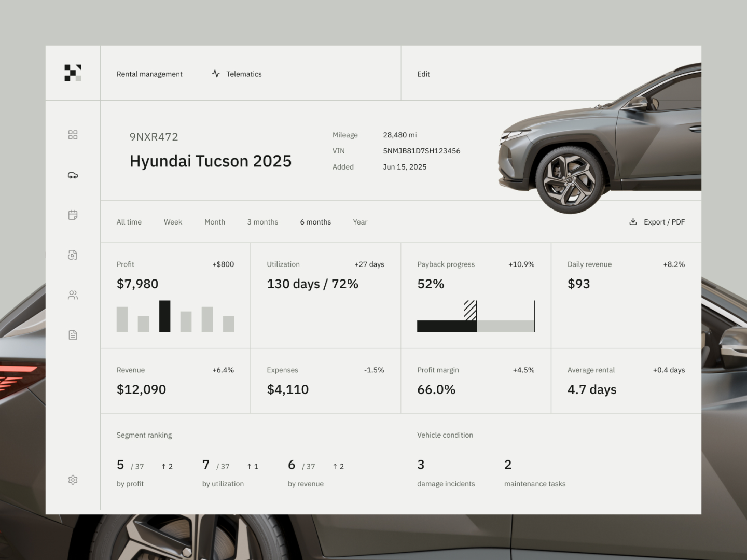
Task: Click the +10.9% payback change
Action: (521, 264)
